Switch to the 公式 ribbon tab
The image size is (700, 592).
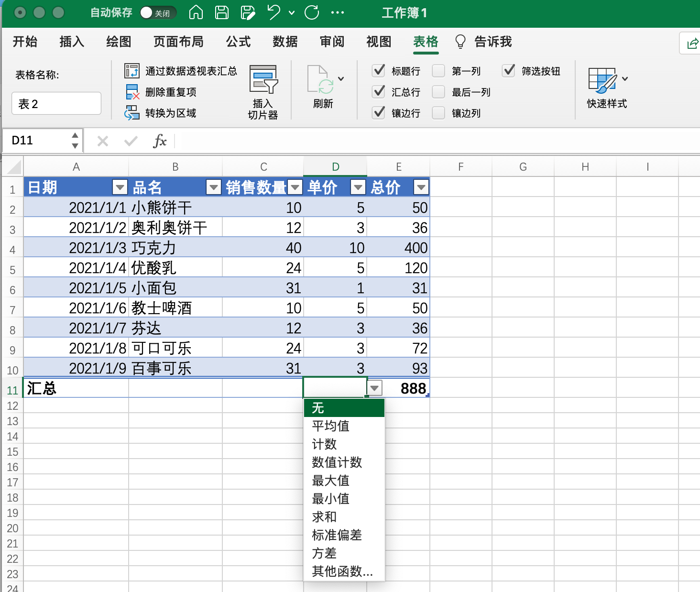238,42
